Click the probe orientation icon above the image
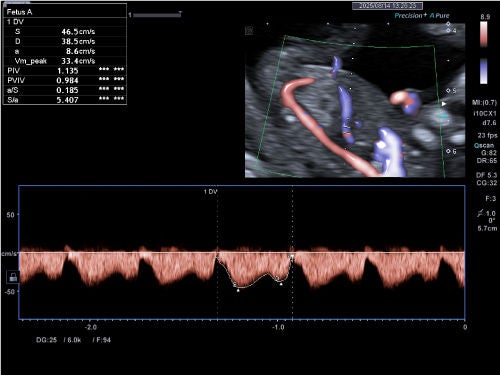This screenshot has height=375, width=500. coord(249,31)
